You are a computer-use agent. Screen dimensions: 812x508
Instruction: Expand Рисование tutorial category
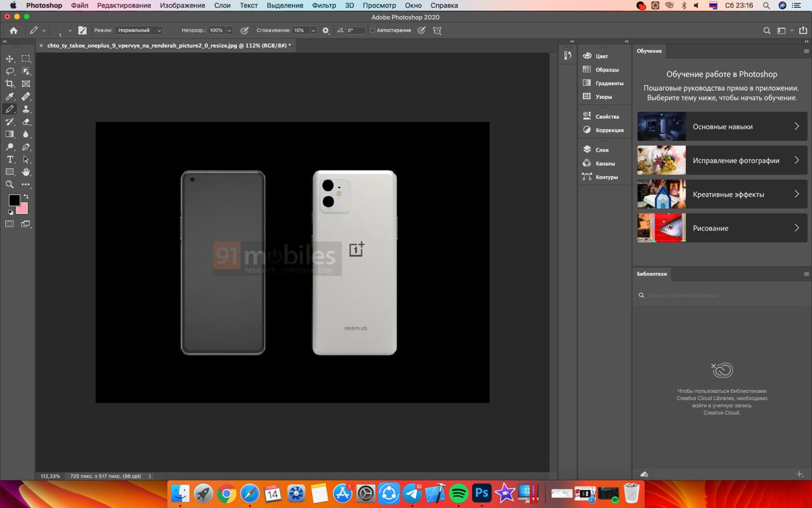pyautogui.click(x=722, y=228)
